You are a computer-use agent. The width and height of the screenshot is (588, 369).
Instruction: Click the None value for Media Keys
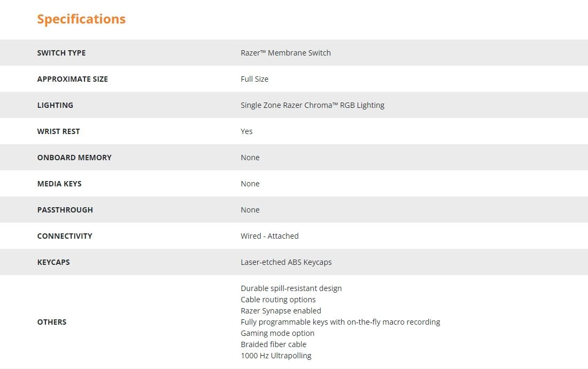pos(250,184)
